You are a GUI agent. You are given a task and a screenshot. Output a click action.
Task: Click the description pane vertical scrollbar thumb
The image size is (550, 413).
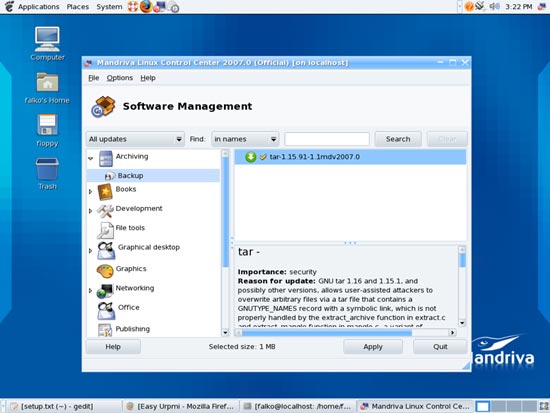pos(462,260)
